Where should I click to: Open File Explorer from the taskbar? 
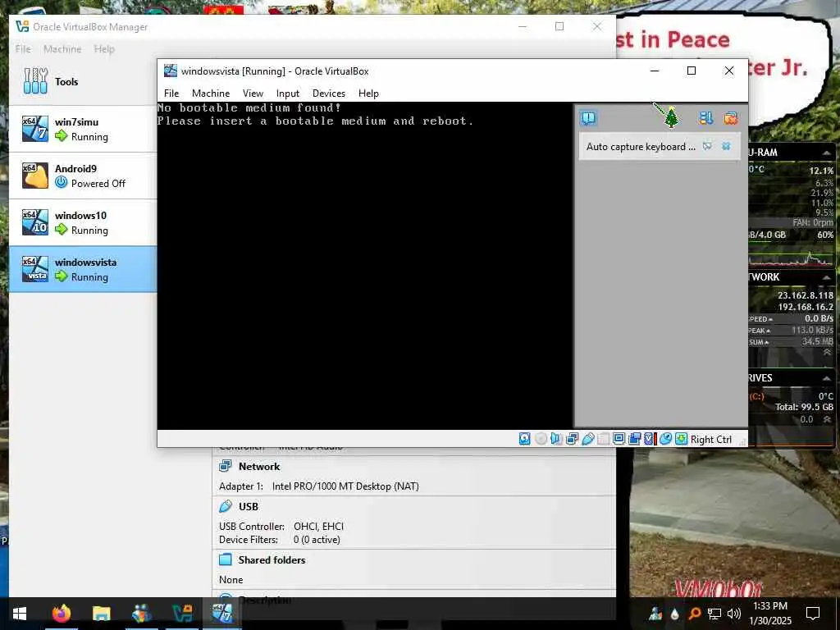pos(101,614)
